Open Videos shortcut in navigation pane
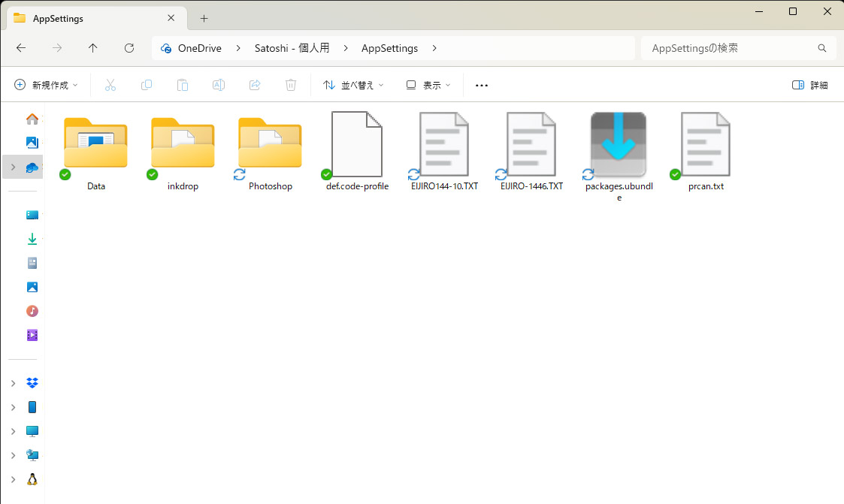 (x=32, y=335)
